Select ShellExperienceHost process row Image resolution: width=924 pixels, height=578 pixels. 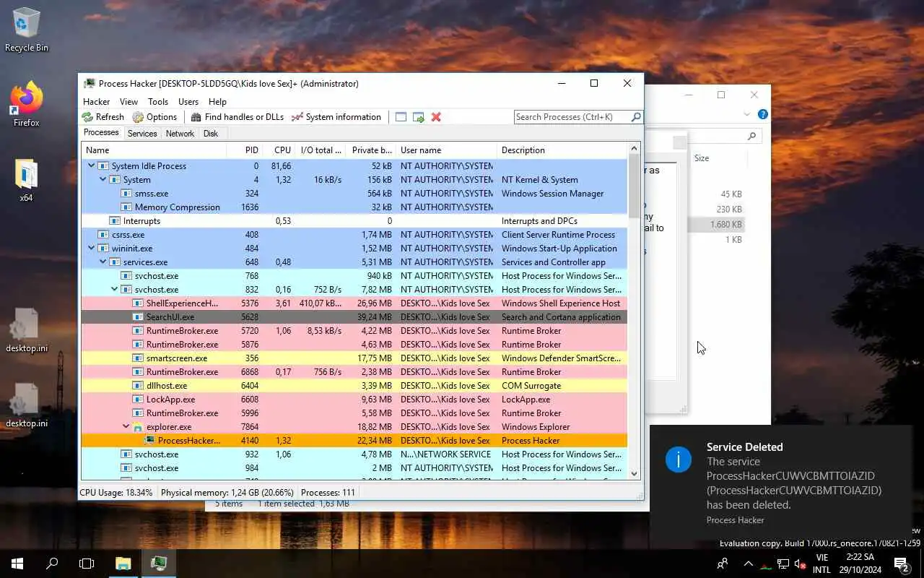pos(354,303)
